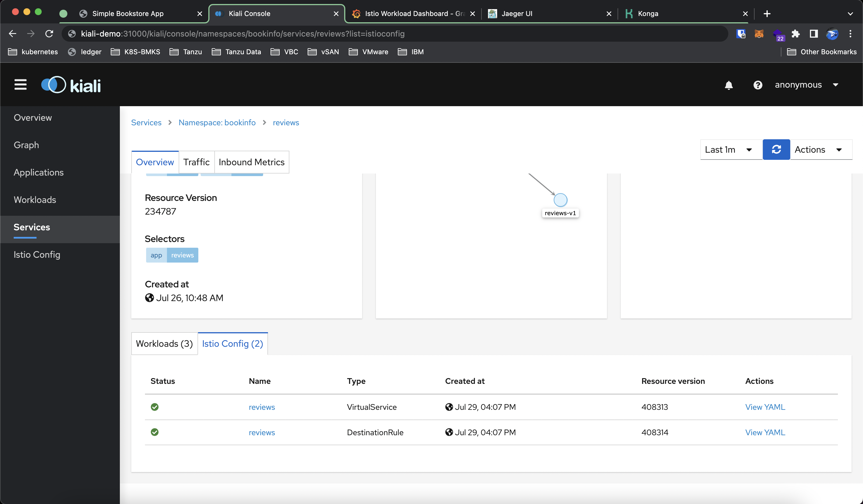Switch to the Inbound Metrics tab
Screen dimensions: 863x504
(251, 162)
